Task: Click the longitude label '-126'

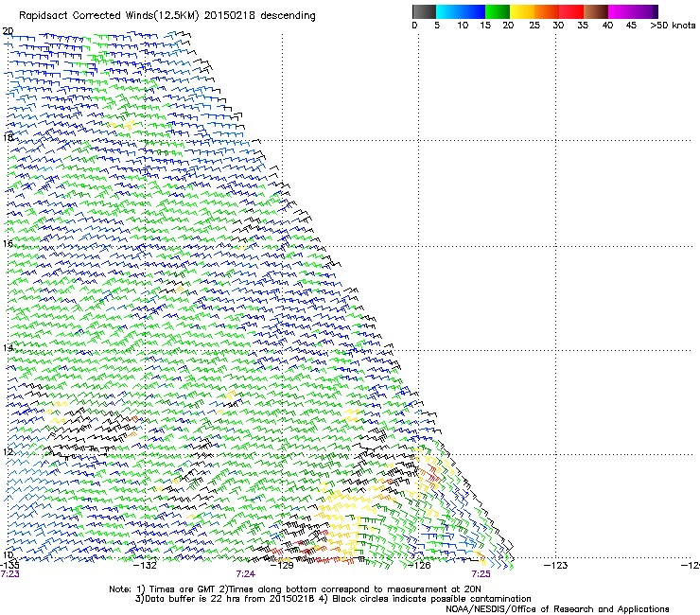Action: click(x=419, y=566)
